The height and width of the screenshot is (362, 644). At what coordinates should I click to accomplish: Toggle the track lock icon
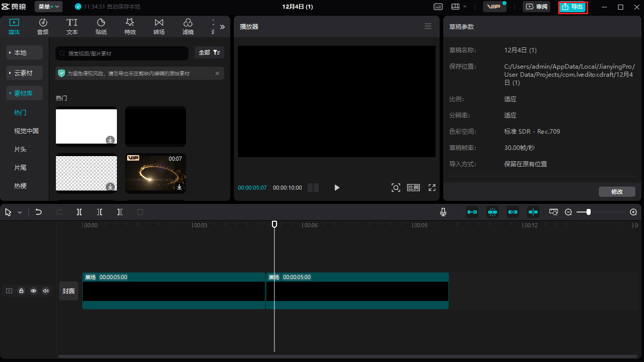click(x=21, y=291)
